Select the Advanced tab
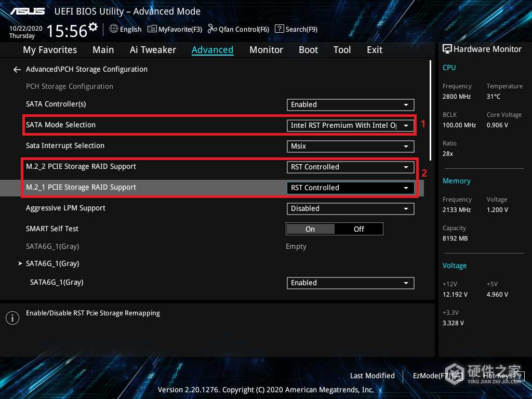532x399 pixels. tap(212, 50)
